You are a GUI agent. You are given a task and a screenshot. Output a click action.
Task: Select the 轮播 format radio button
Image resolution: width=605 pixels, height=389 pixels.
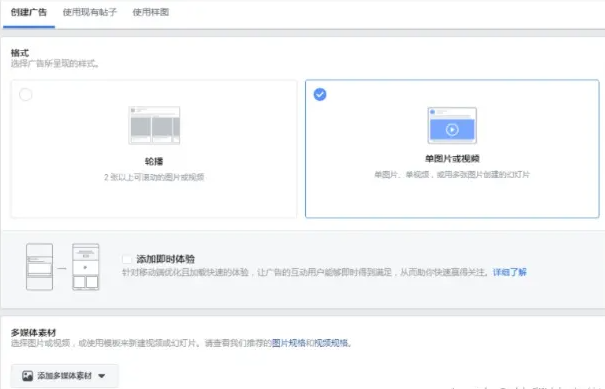click(x=25, y=95)
